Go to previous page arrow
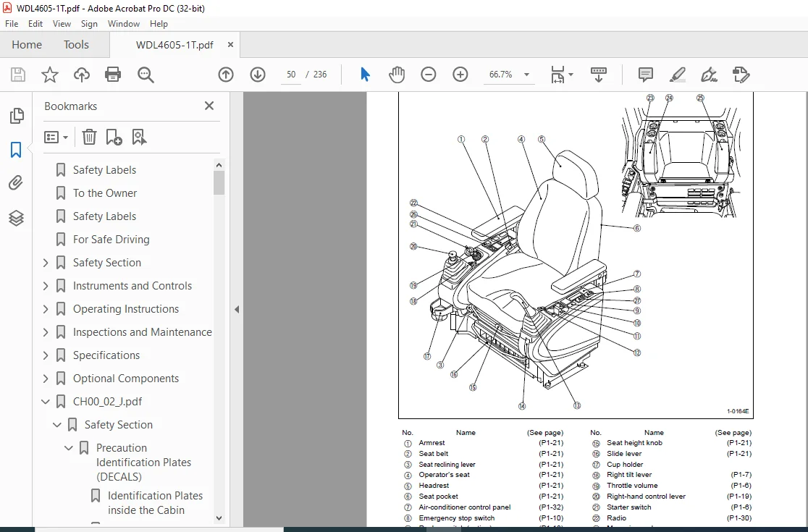808x532 pixels. click(226, 75)
